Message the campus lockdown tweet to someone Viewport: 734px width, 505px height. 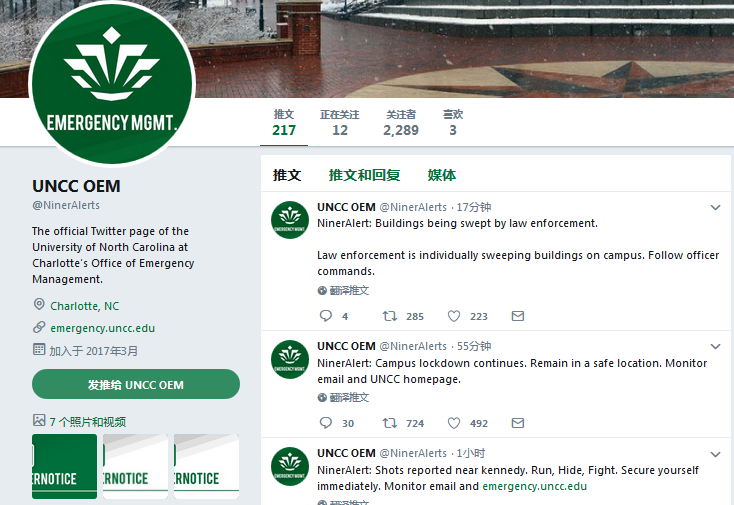point(518,423)
